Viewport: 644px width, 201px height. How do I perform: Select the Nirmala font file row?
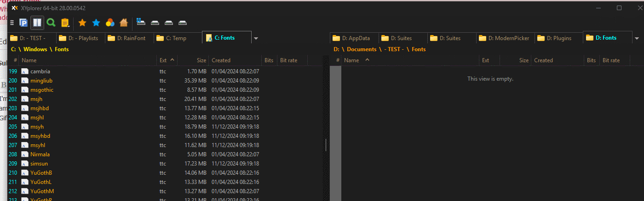40,154
